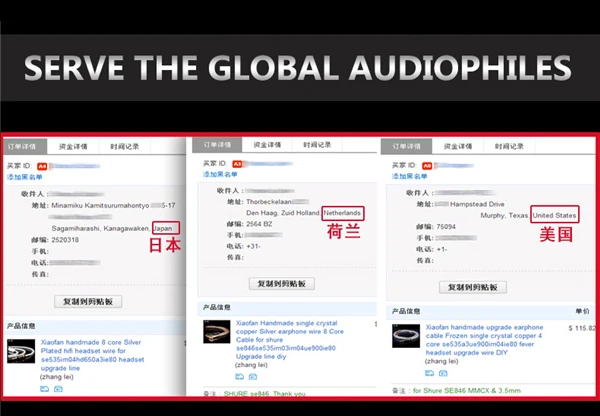
Task: Click the A4 buyer badge in the Japan order
Action: coord(42,166)
